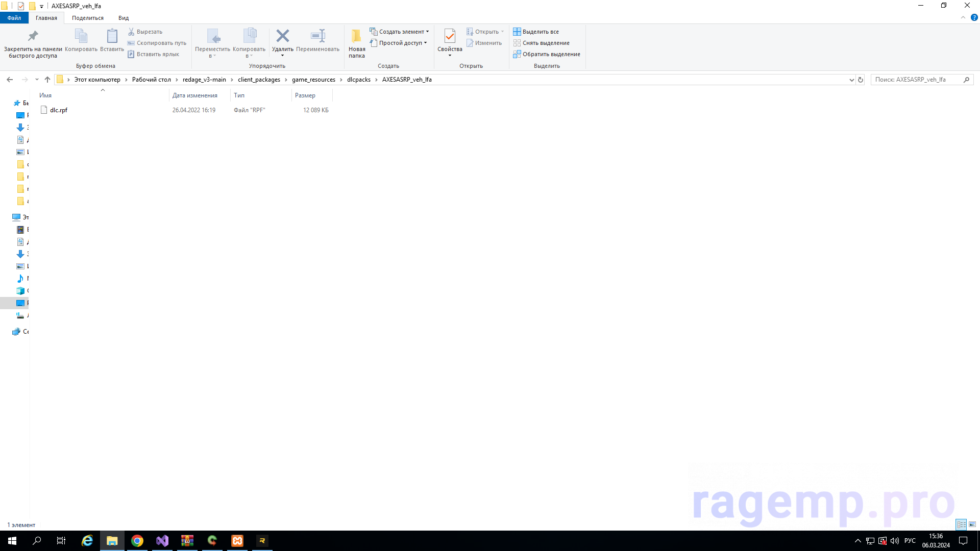Create a Новая папка
Viewport: 980px width, 551px height.
click(x=357, y=43)
